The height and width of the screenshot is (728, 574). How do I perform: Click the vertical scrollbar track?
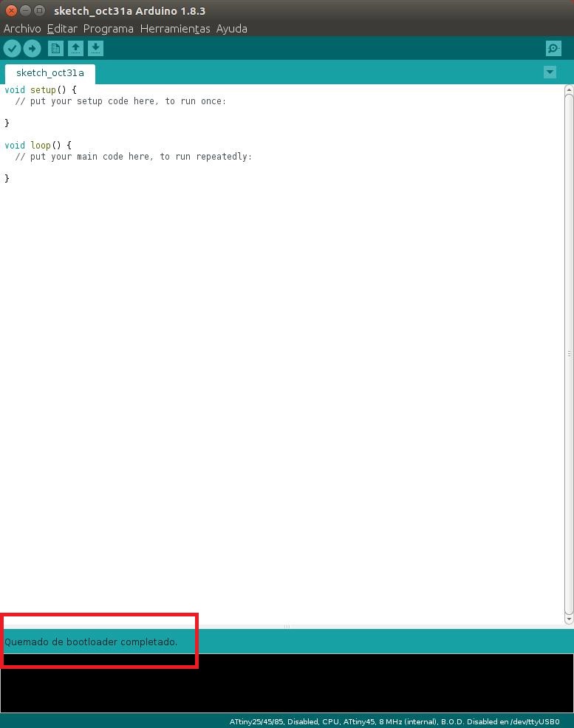click(569, 354)
